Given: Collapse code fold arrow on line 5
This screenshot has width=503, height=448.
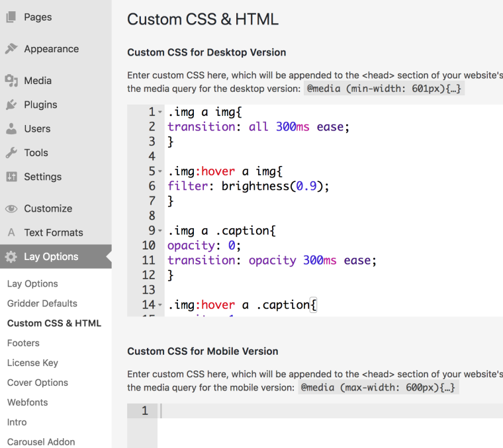Looking at the screenshot, I should click(160, 172).
